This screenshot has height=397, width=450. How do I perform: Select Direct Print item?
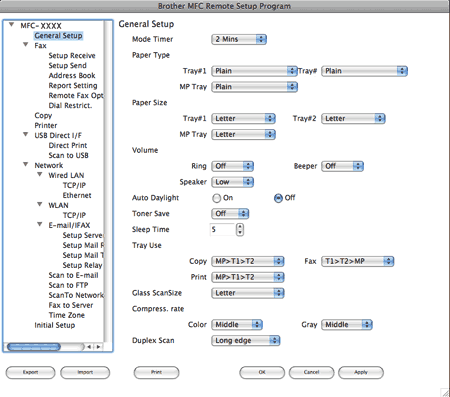[x=68, y=146]
